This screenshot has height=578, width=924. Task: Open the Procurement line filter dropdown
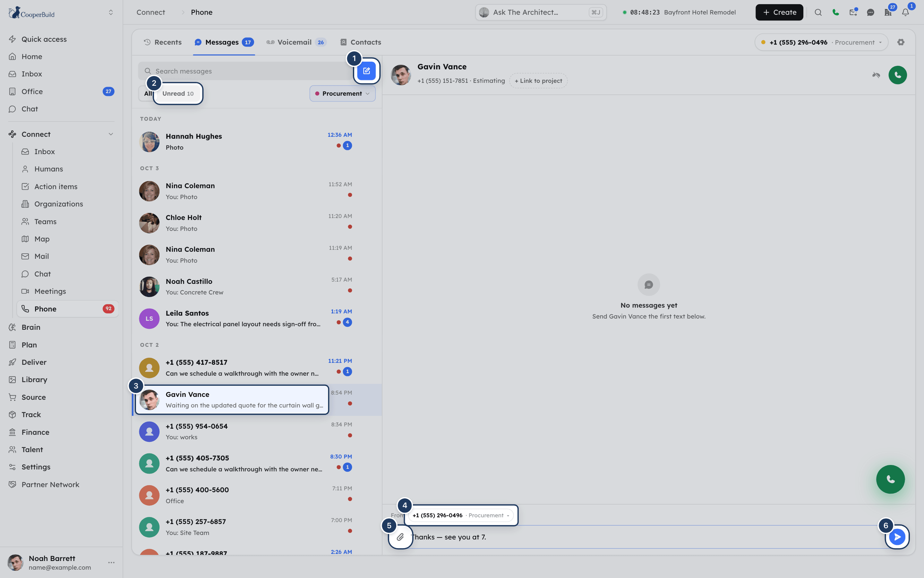pos(342,94)
